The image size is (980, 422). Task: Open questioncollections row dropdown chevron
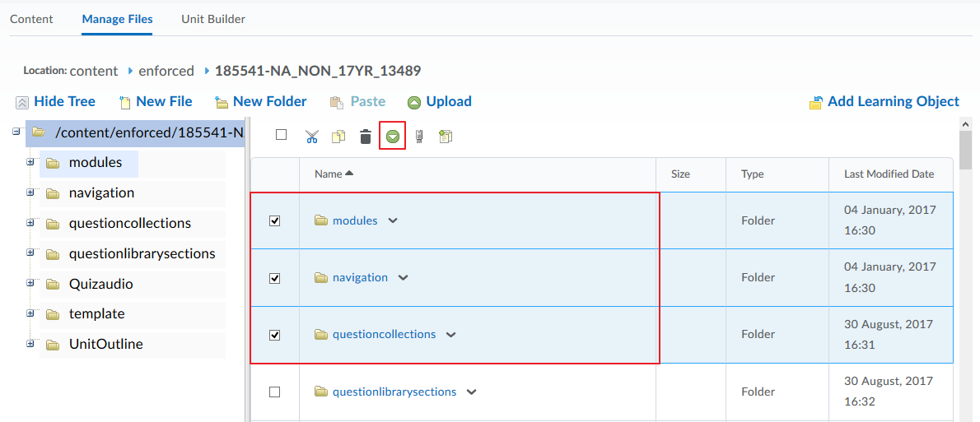450,335
